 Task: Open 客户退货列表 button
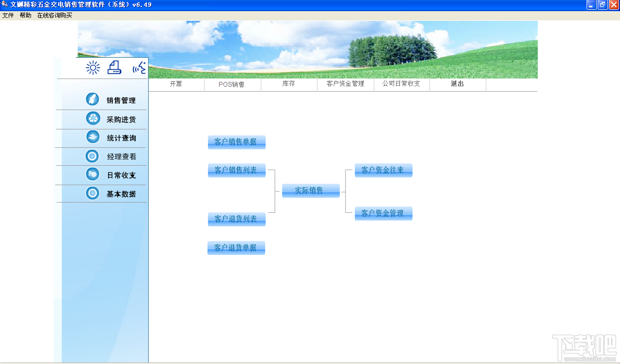[237, 219]
